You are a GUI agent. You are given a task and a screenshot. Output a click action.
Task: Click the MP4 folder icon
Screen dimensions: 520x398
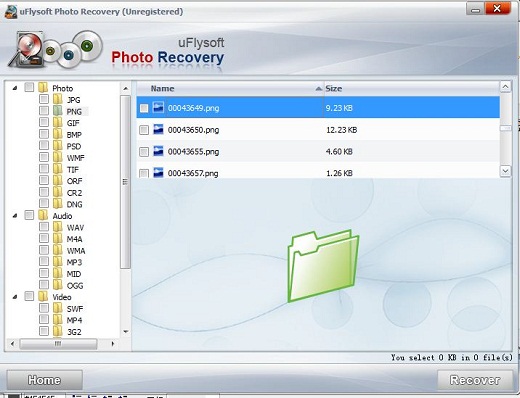pos(58,320)
